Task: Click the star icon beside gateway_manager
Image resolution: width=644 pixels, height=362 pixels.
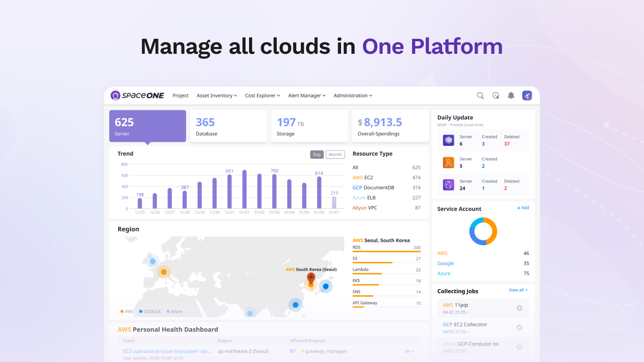Action: [303, 351]
